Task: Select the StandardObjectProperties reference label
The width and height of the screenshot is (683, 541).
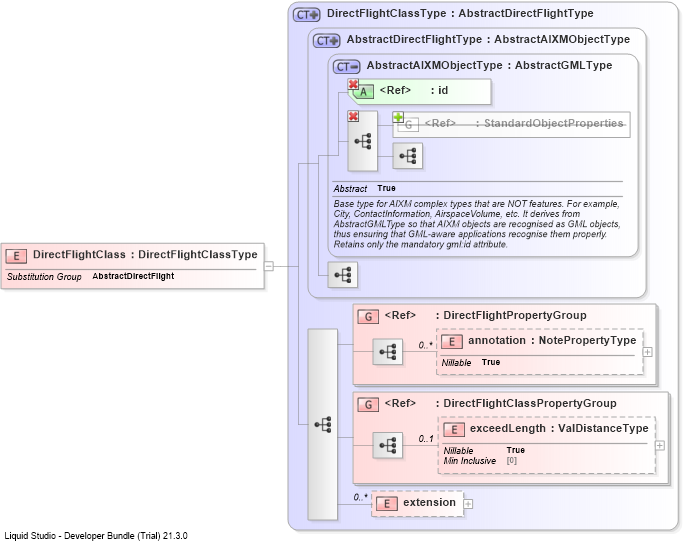Action: click(524, 124)
